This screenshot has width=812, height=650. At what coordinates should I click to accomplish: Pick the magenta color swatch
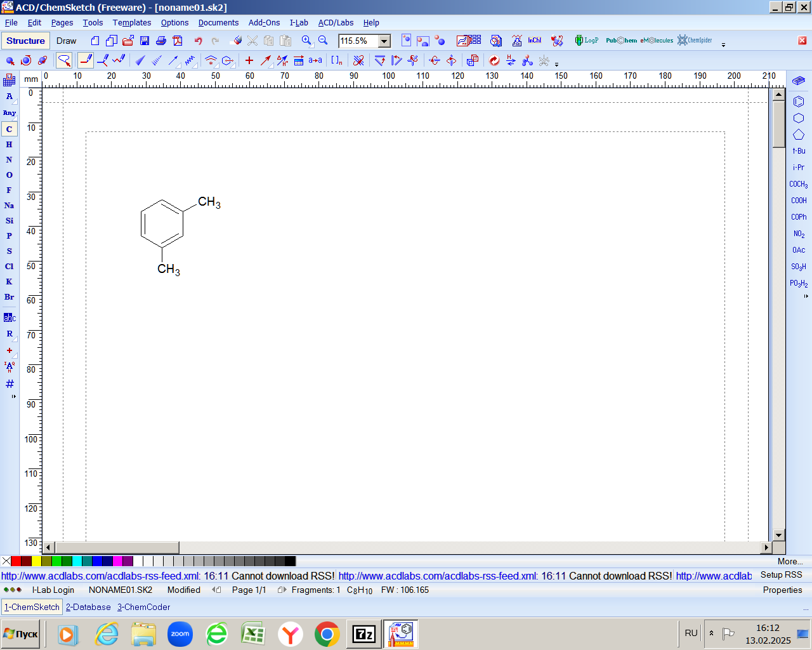click(x=117, y=561)
